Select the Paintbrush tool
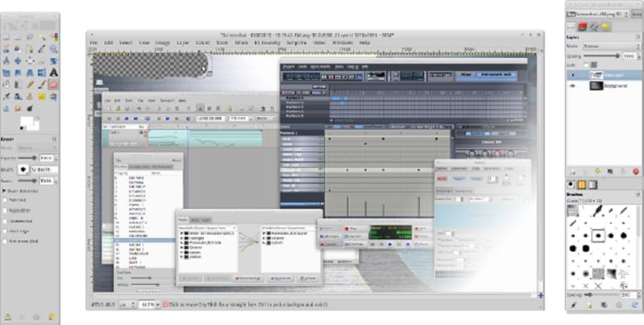 (41, 85)
